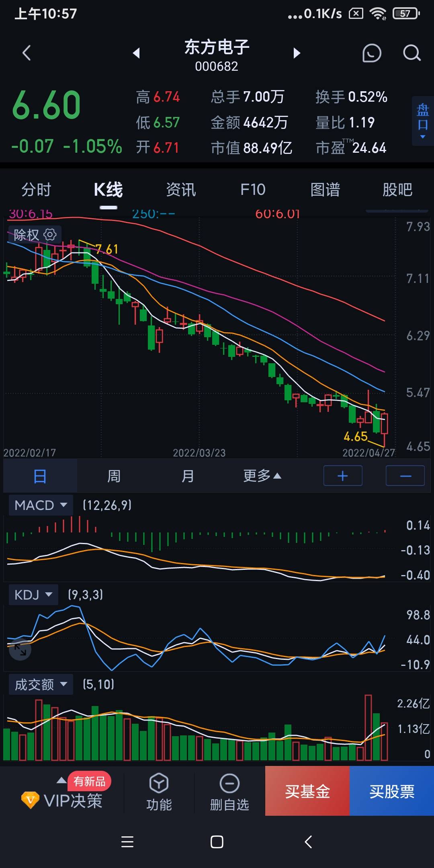Expand the 盘口 side panel
Viewport: 434px width, 868px height.
423,121
